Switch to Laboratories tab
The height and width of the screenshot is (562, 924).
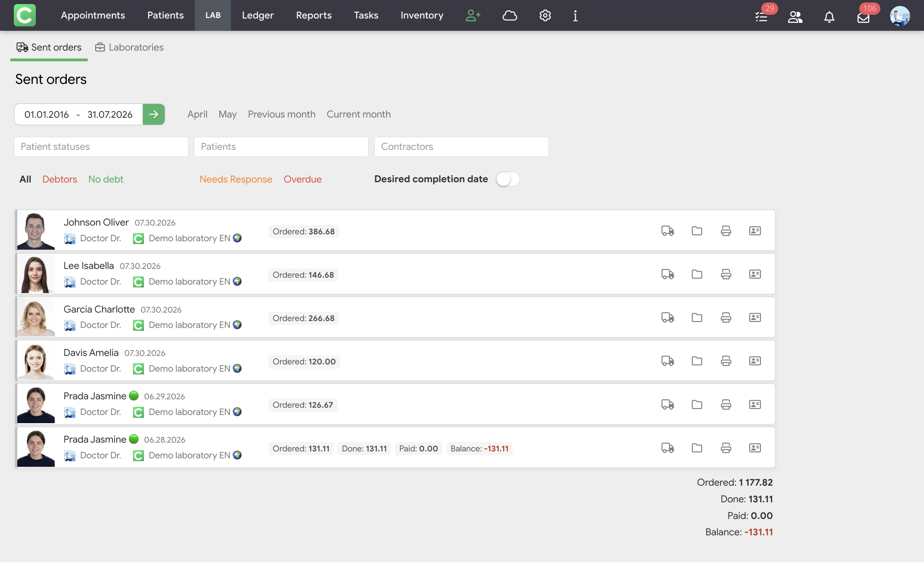[x=129, y=48]
